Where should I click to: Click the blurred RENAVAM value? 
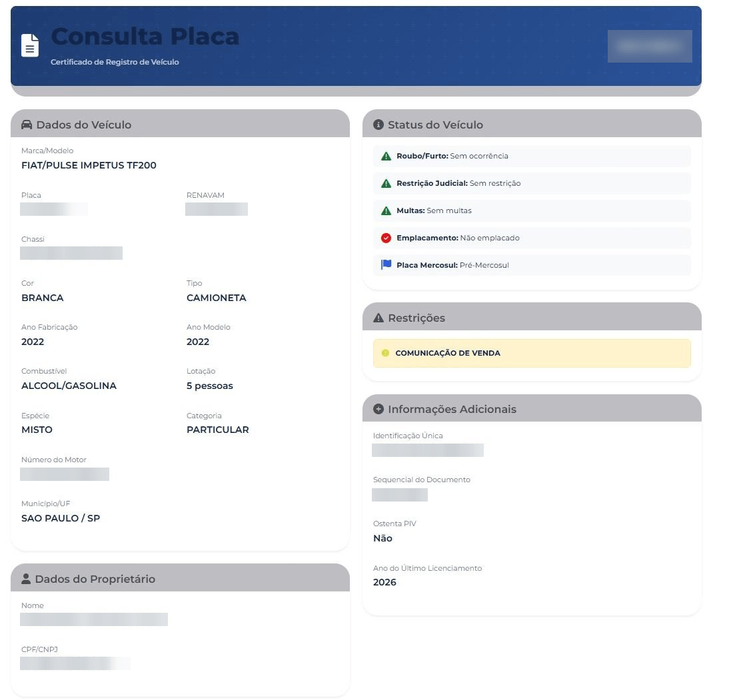tap(217, 209)
